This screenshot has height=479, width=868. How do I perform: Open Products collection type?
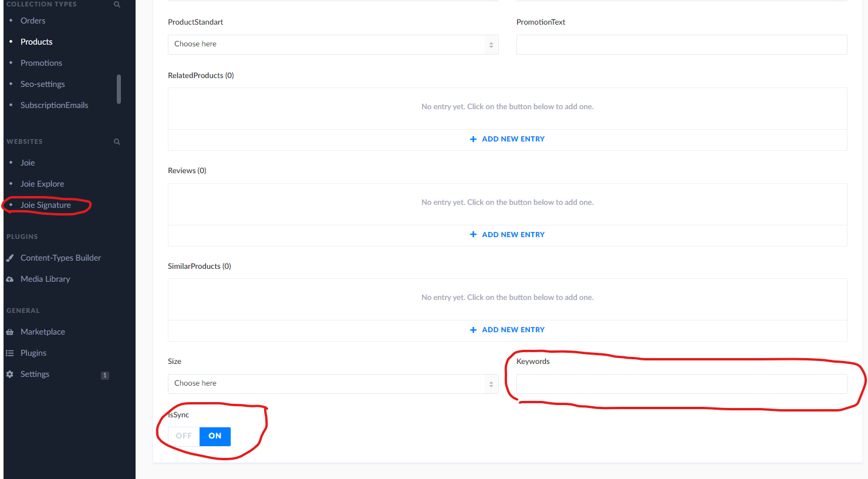[x=36, y=42]
